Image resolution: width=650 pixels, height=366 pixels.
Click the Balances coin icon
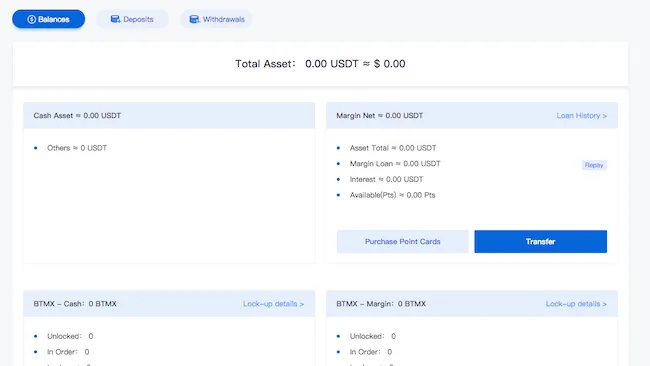[x=32, y=19]
